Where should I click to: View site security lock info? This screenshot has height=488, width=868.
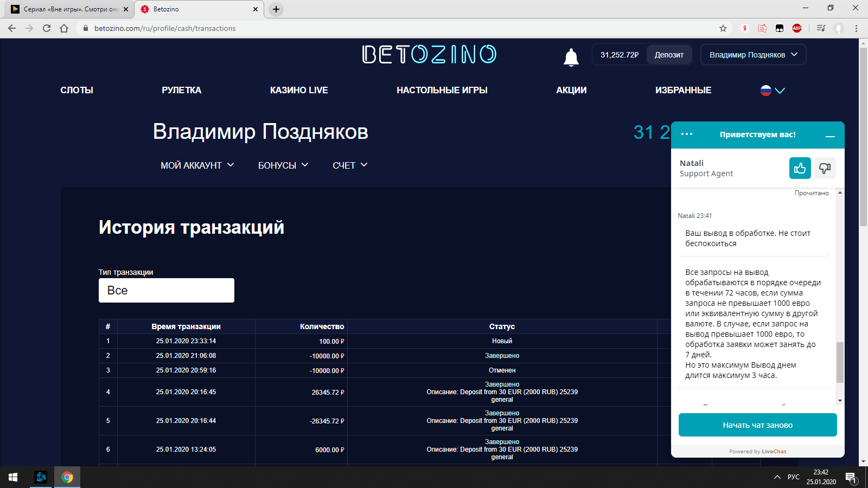click(85, 28)
